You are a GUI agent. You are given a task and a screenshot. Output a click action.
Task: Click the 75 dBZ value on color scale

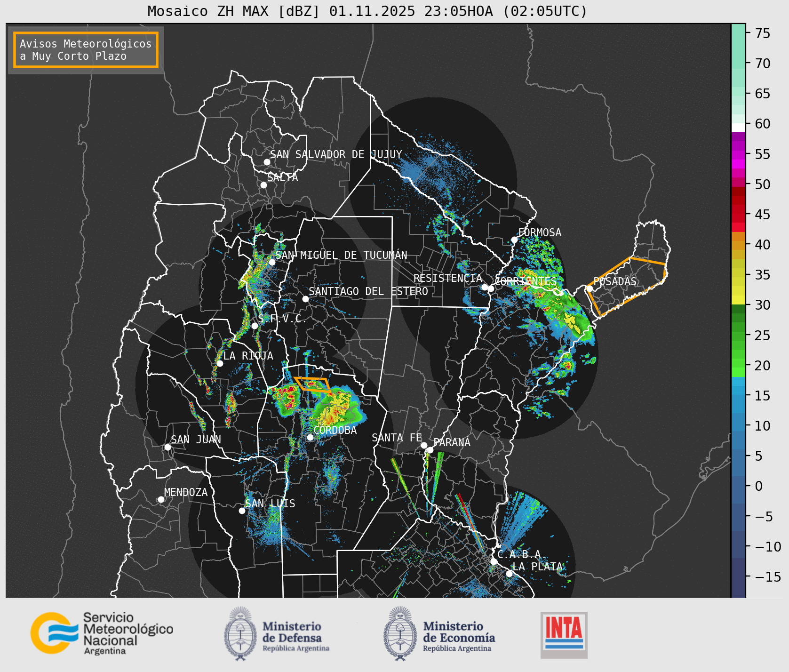(x=763, y=33)
